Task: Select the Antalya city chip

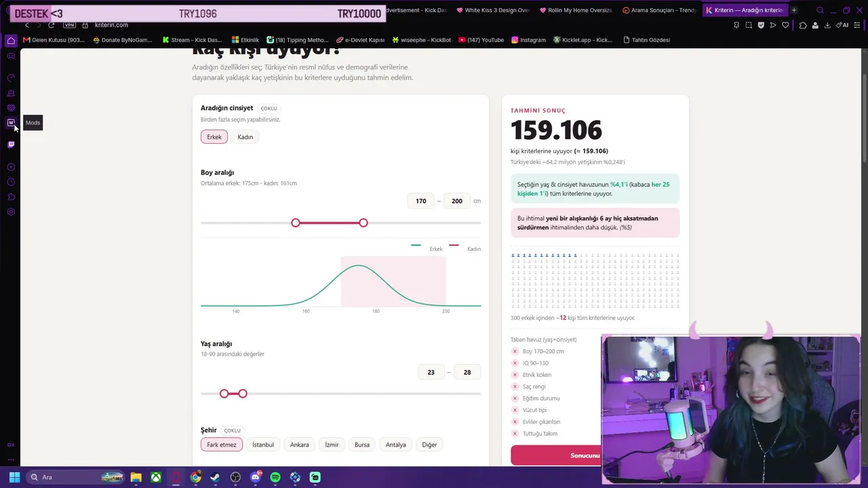Action: [396, 445]
